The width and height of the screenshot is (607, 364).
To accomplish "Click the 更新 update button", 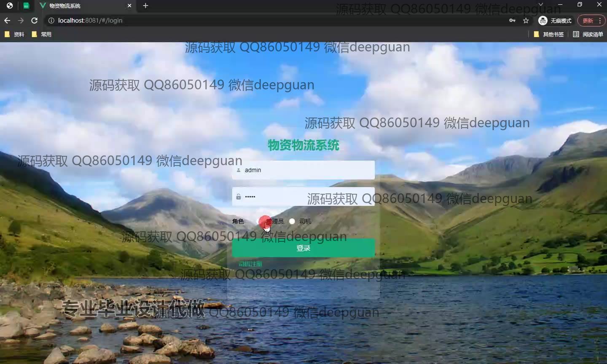I will pos(591,20).
